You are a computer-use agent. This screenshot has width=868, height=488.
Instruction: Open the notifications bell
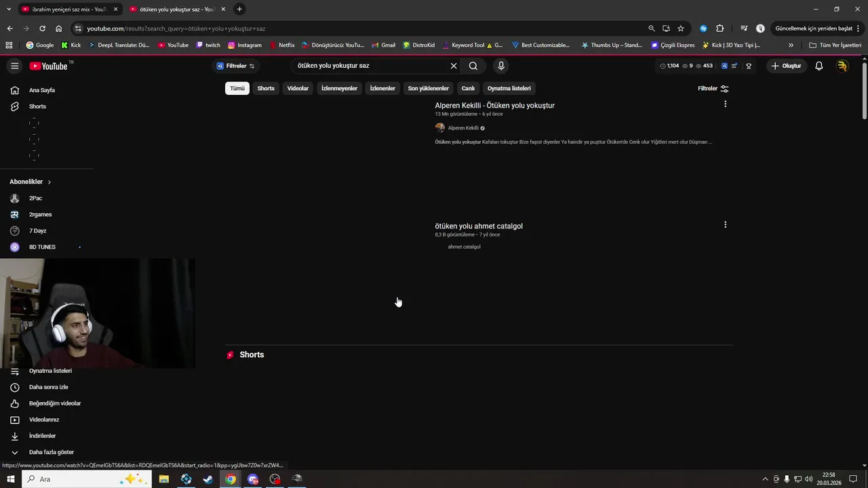819,66
